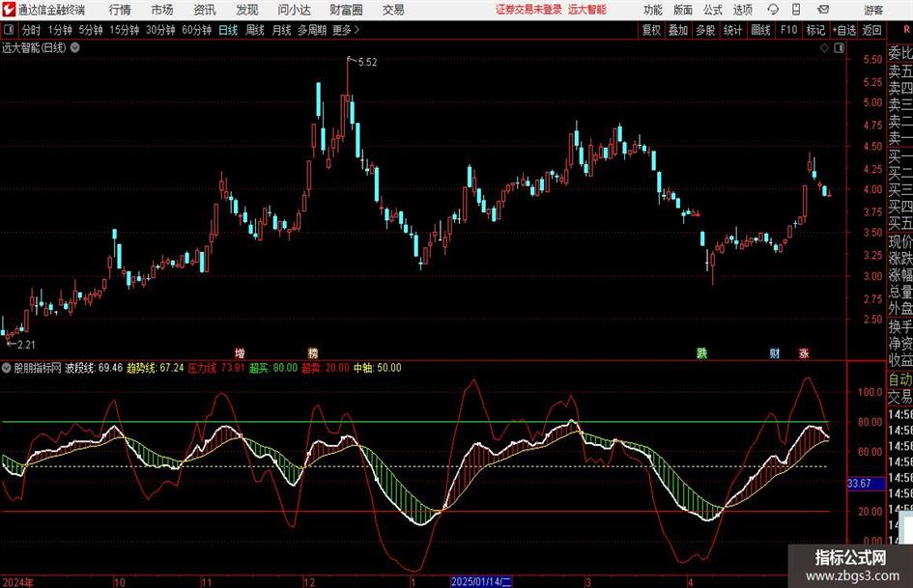Screen dimensions: 913x588
Task: Open the 选项 menu
Action: click(742, 10)
